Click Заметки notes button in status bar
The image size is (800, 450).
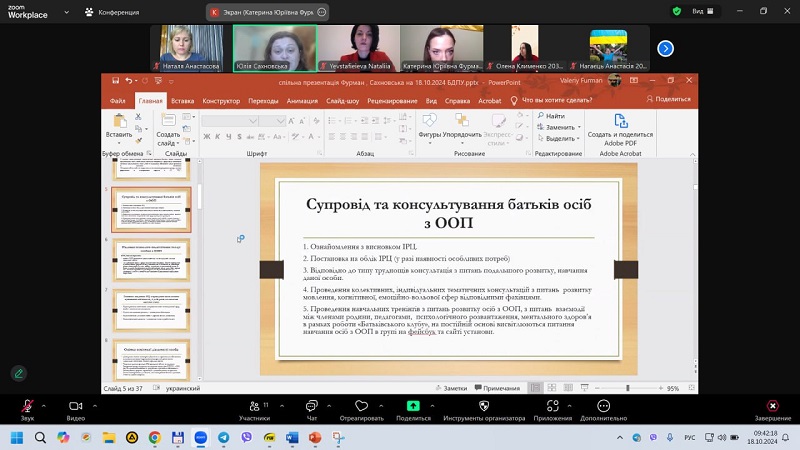[x=452, y=388]
